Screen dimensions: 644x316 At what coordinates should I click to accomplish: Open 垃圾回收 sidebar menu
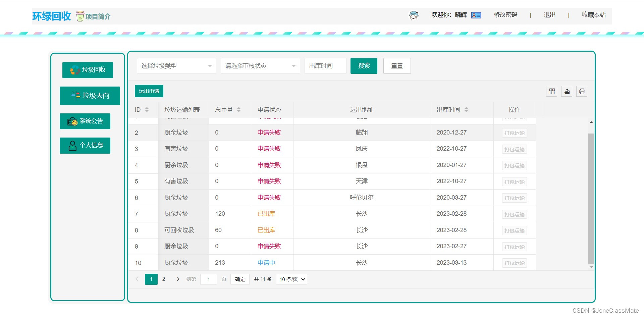click(88, 70)
